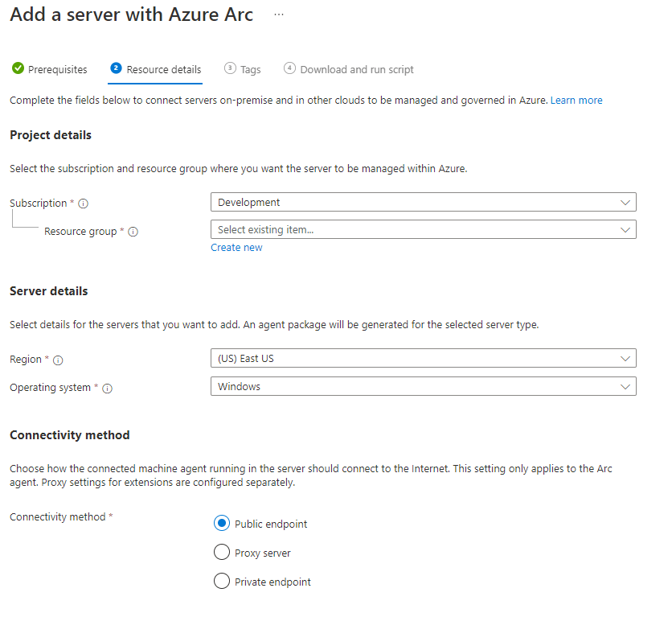The height and width of the screenshot is (617, 672).
Task: Click the step 4 circle icon
Action: (x=289, y=68)
